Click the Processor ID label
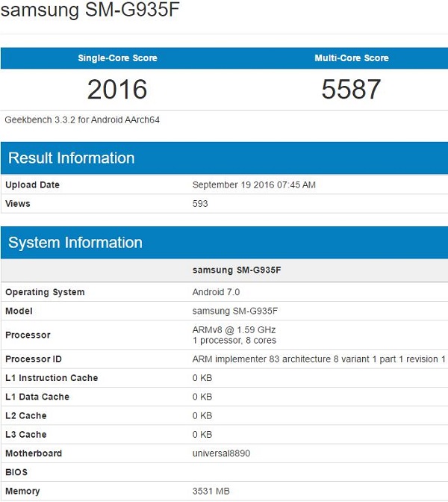448x502 pixels. click(34, 359)
